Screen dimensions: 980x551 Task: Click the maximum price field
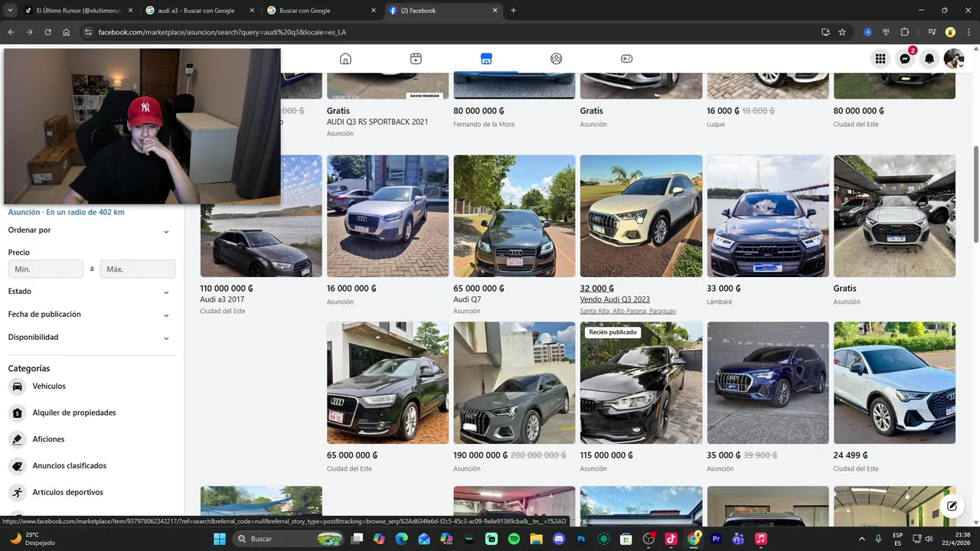(138, 269)
